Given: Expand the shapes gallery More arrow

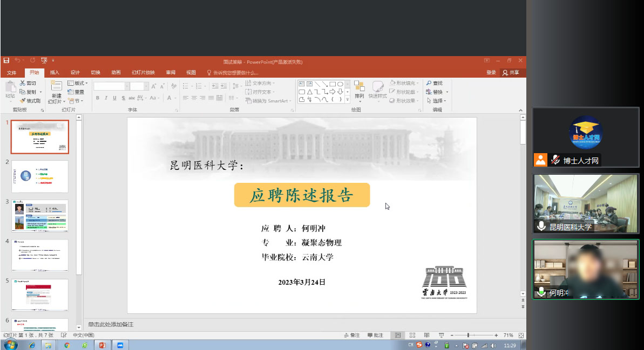Looking at the screenshot, I should [x=348, y=100].
